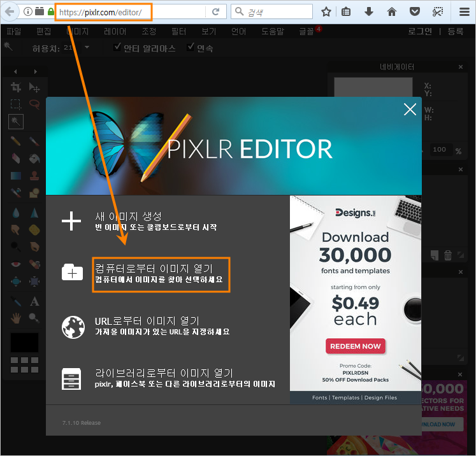Screen dimensions: 476x456
Task: Select the Hand pan tool
Action: (x=16, y=318)
